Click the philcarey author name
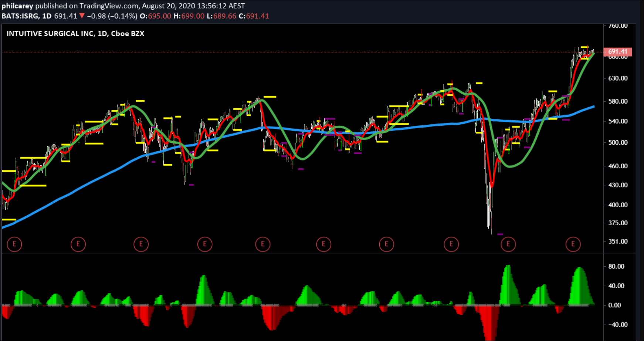Viewport: 644px width, 341px height. pyautogui.click(x=17, y=6)
